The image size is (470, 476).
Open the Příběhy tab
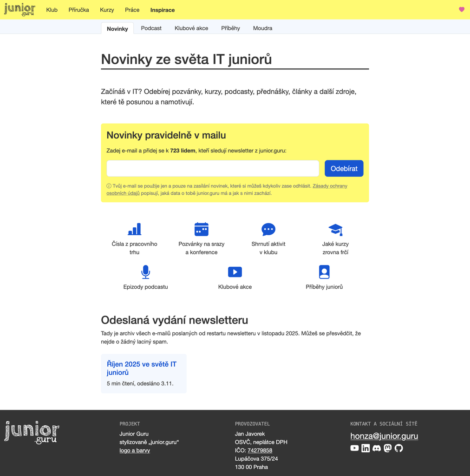point(230,28)
